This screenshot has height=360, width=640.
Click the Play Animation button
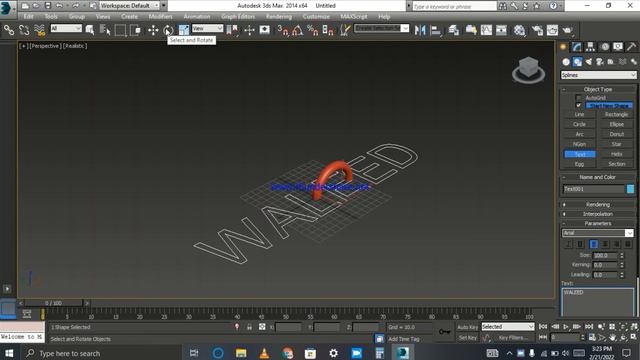pos(566,327)
